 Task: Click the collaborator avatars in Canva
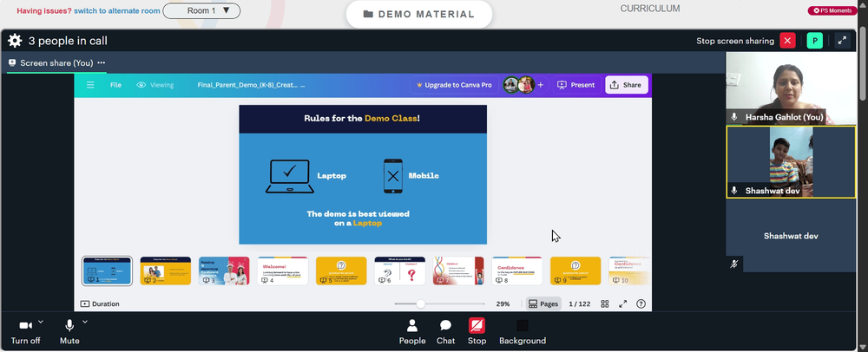click(x=519, y=85)
